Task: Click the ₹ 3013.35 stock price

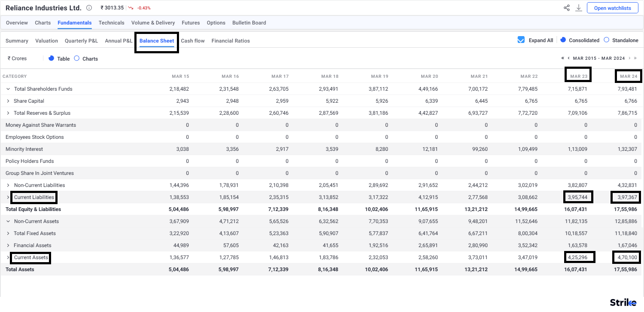Action: pos(112,8)
